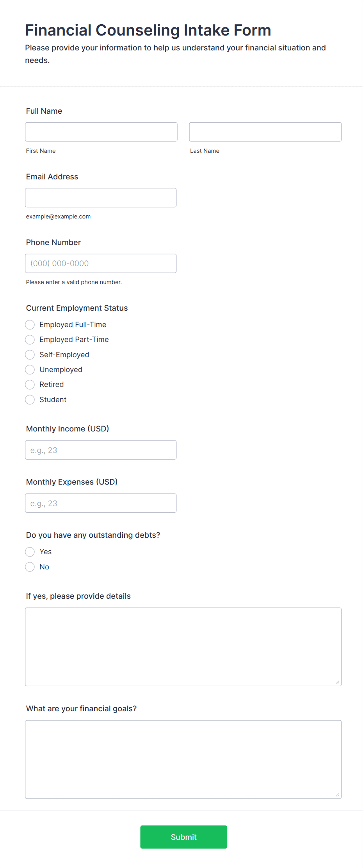363x868 pixels.
Task: Click the financial goals text area
Action: tap(183, 759)
